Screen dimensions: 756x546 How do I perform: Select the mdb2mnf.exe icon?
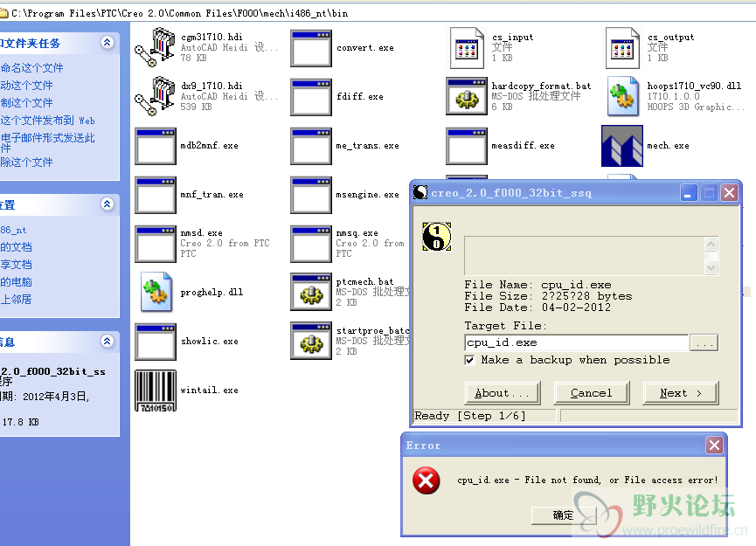click(156, 146)
